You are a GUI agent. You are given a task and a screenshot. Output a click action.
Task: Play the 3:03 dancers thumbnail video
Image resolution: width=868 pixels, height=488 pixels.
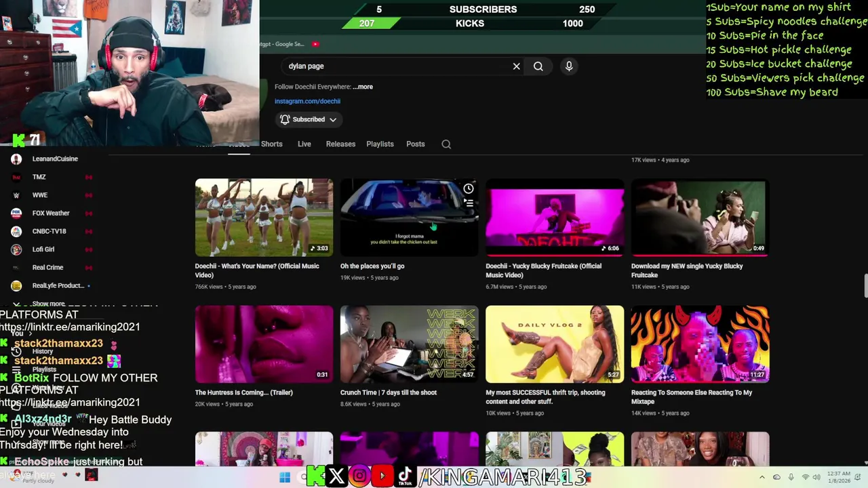264,218
